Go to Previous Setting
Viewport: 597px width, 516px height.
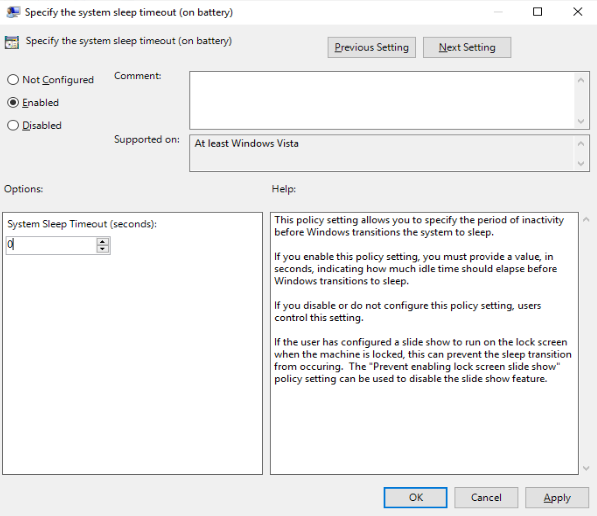coord(372,48)
